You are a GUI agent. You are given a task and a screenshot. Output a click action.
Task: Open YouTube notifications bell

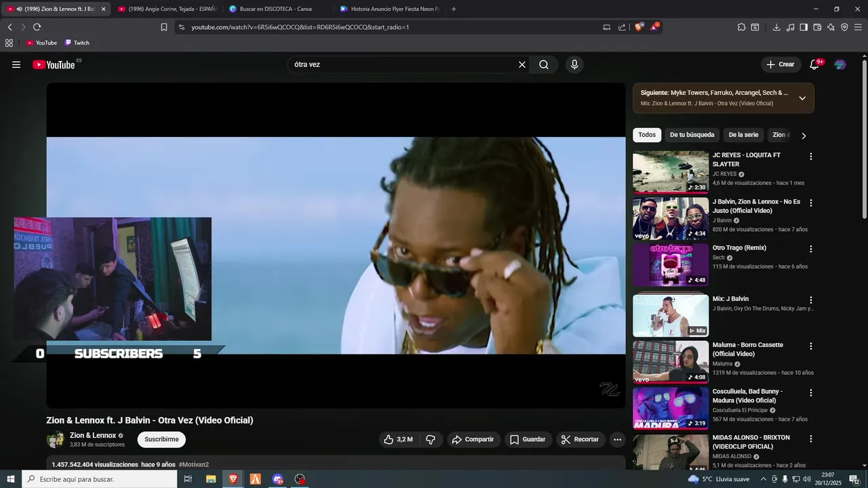(x=814, y=64)
